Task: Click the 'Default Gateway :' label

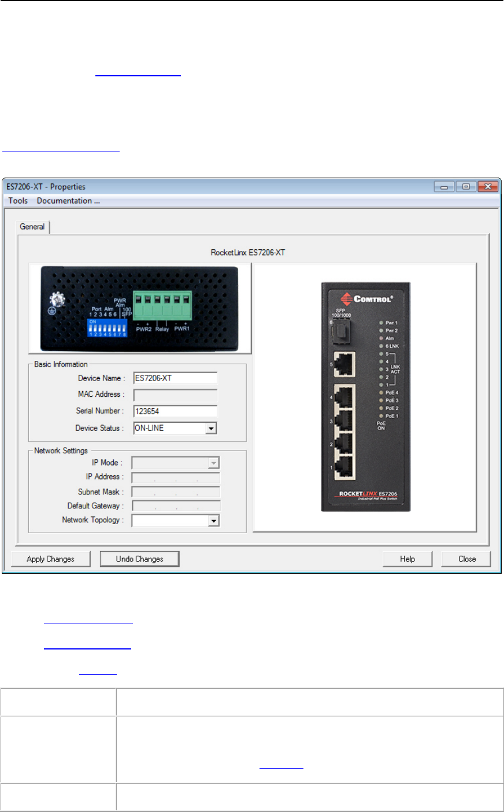Action: pyautogui.click(x=95, y=505)
